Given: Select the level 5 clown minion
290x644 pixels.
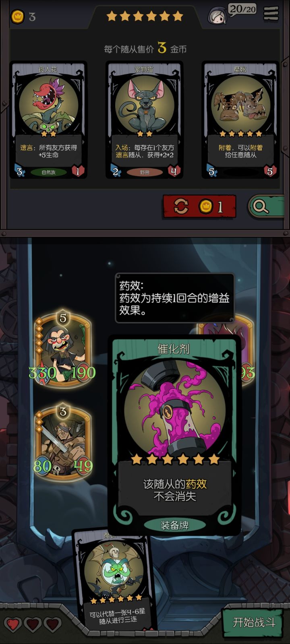Looking at the screenshot, I should point(63,350).
